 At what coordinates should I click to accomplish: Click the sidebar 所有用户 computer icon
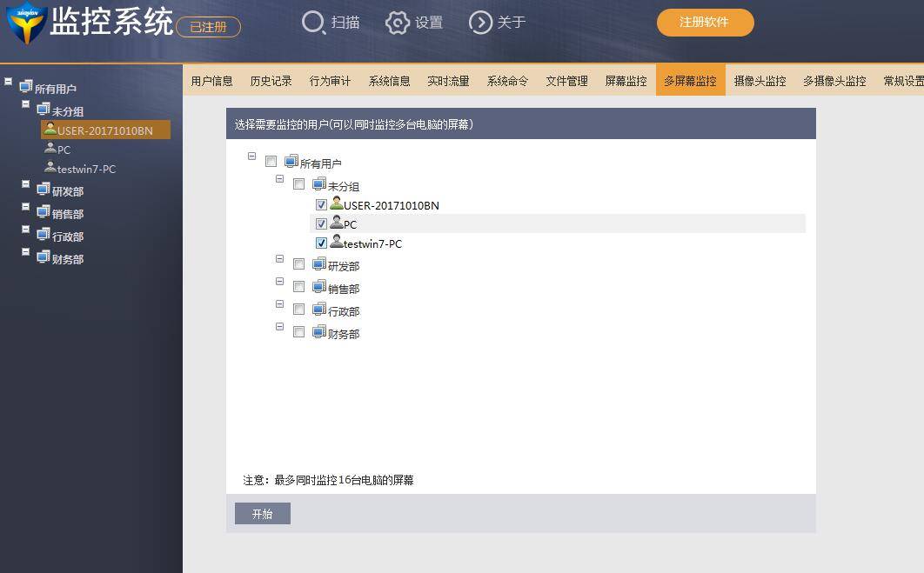coord(26,87)
